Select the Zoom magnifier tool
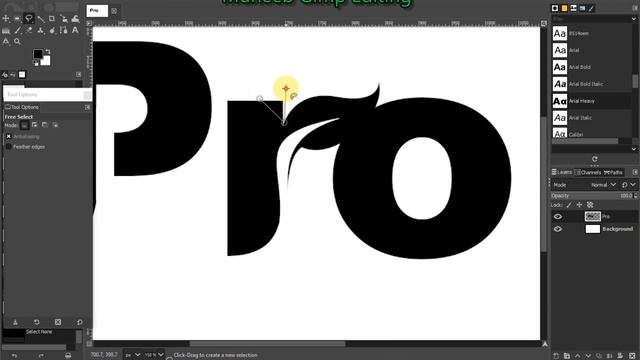640x360 pixels. (x=17, y=42)
